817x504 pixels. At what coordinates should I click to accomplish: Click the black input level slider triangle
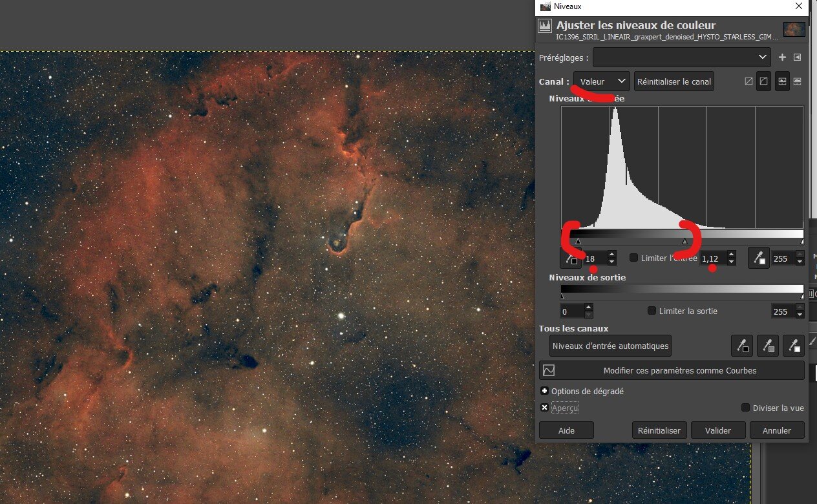click(578, 241)
